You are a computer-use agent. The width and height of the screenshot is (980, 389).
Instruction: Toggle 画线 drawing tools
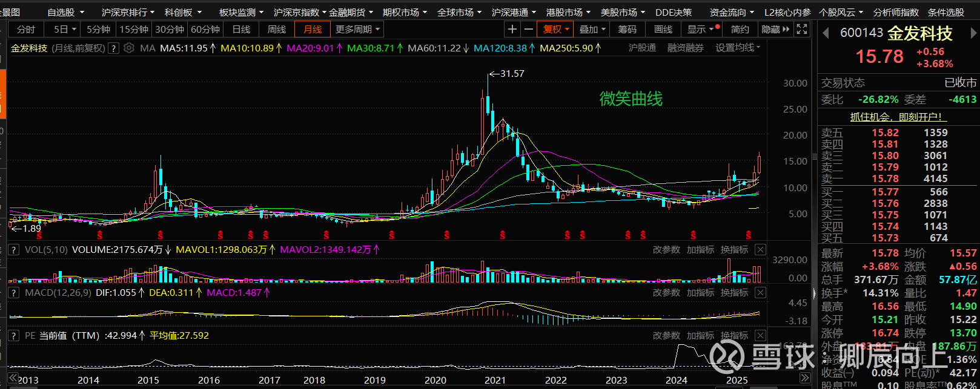point(663,29)
